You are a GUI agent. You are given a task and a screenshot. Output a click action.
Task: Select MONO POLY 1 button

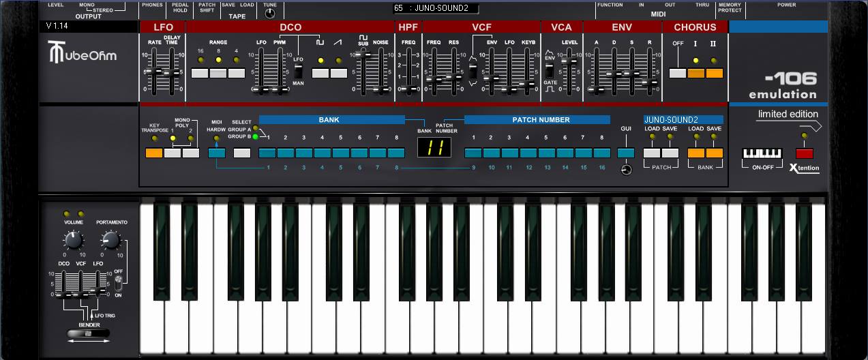[173, 153]
